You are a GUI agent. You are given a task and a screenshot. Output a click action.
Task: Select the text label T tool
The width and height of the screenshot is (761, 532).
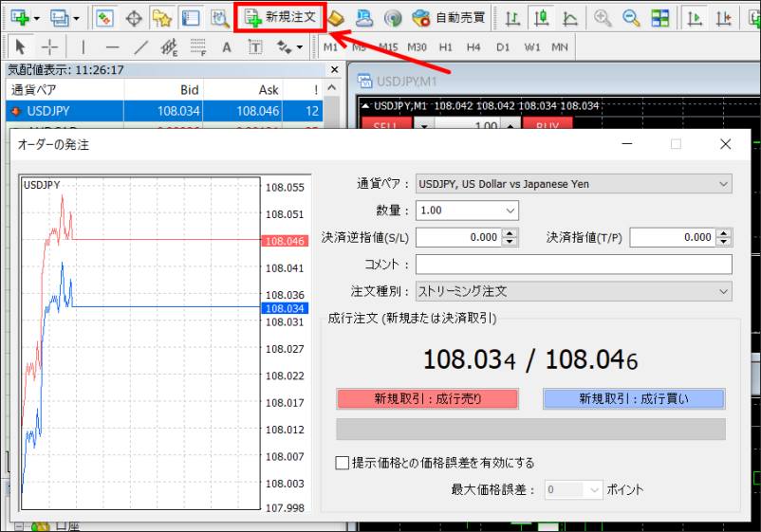(x=255, y=47)
